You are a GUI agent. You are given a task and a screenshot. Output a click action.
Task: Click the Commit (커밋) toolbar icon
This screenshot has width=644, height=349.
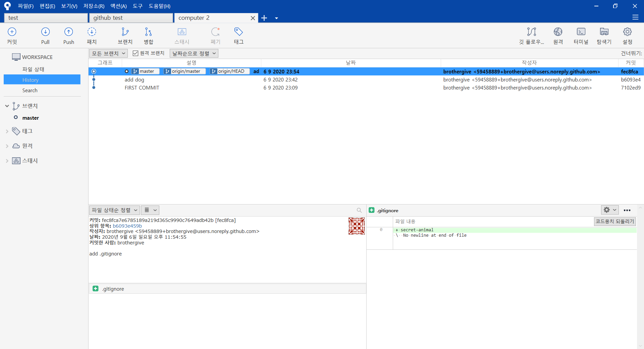[12, 36]
